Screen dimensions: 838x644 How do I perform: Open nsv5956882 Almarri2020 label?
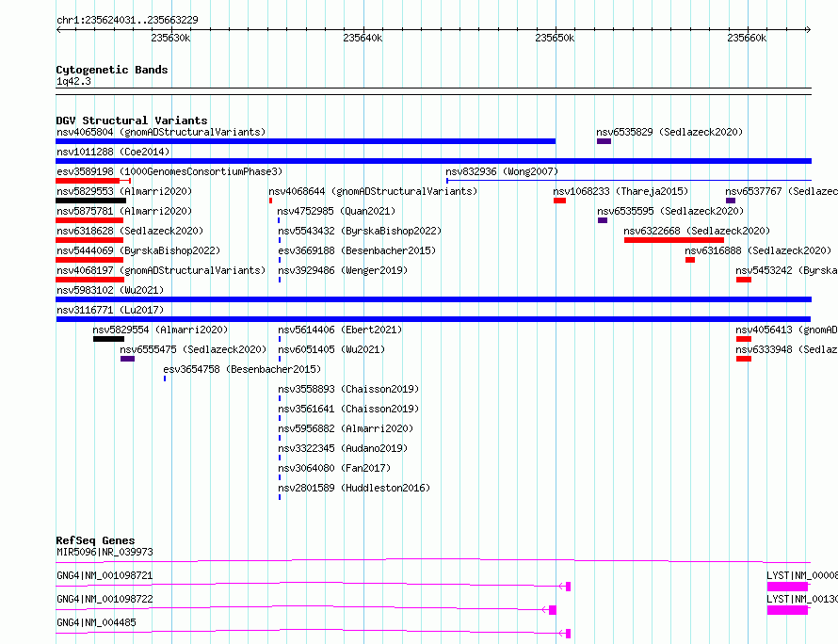click(x=346, y=428)
